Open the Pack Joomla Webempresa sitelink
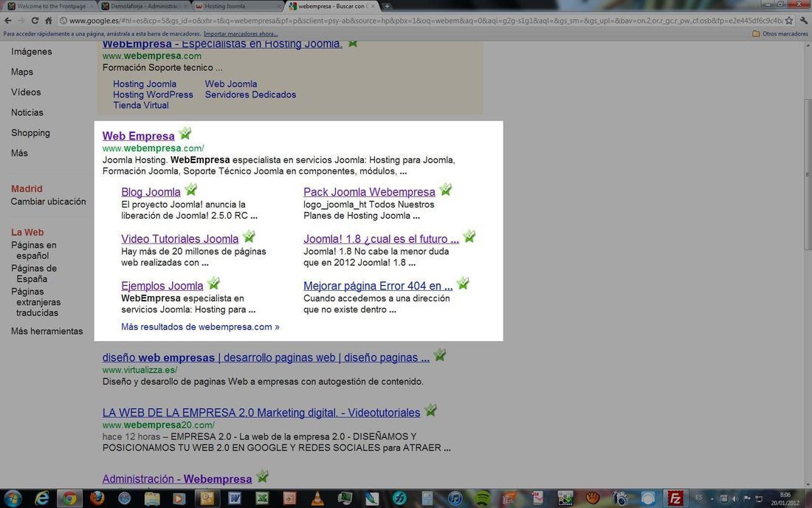 click(369, 192)
